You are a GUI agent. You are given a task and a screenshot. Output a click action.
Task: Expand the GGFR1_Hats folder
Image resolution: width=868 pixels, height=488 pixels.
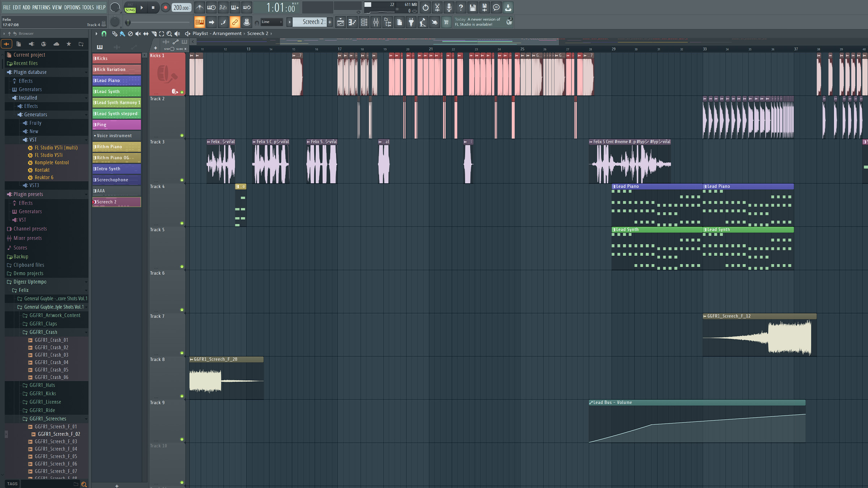(42, 385)
